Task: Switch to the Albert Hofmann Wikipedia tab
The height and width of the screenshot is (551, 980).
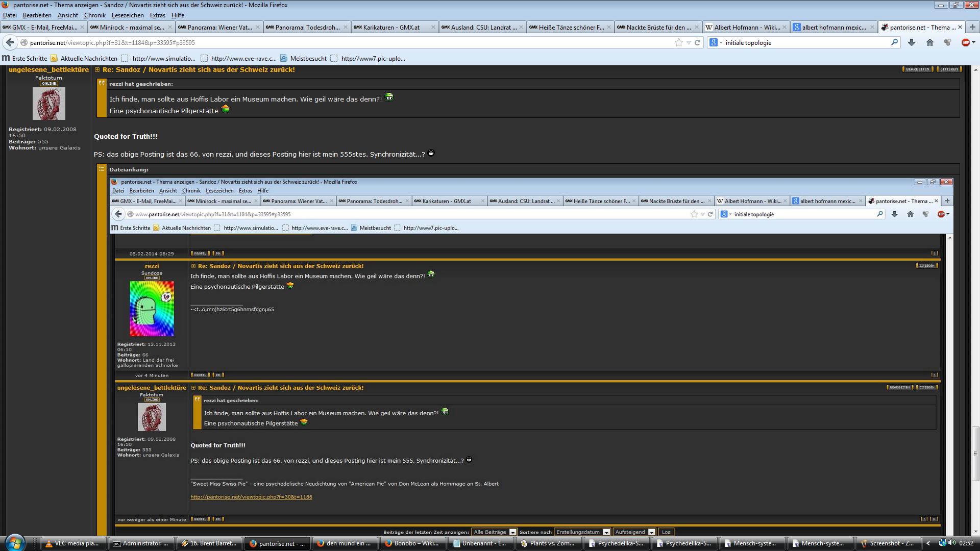Action: click(x=746, y=27)
